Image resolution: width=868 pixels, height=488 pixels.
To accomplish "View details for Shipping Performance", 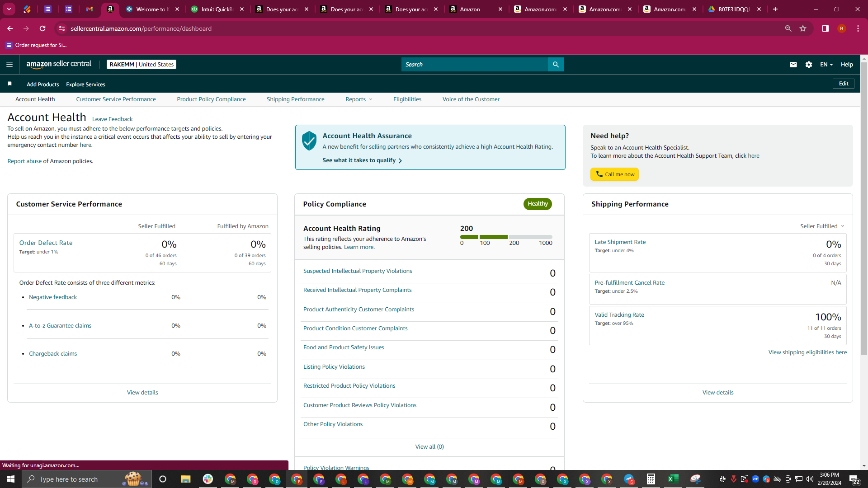I will [x=718, y=393].
